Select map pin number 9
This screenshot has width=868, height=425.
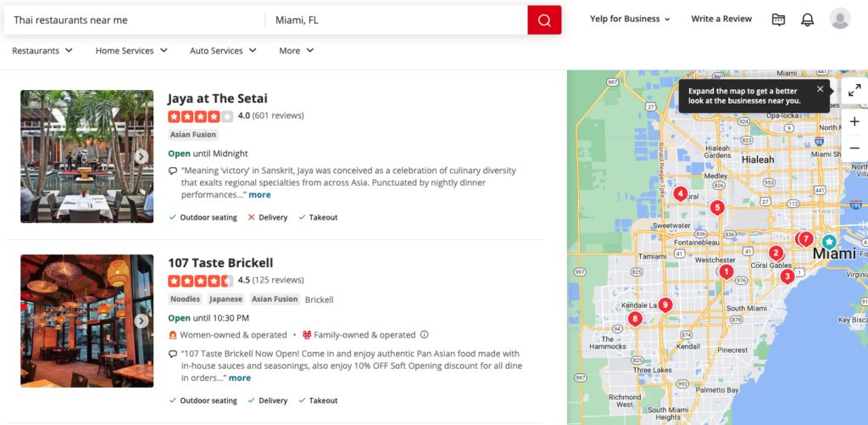coord(665,305)
